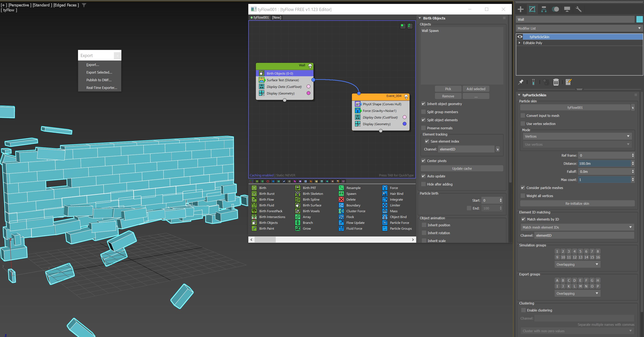Viewport: 644px width, 337px height.
Task: Click Show End Result icon
Action: [533, 82]
